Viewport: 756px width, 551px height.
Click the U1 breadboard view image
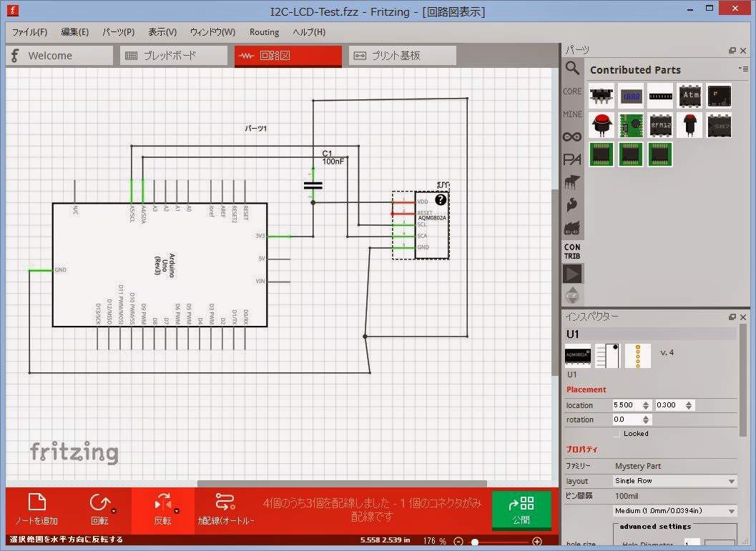(x=578, y=355)
